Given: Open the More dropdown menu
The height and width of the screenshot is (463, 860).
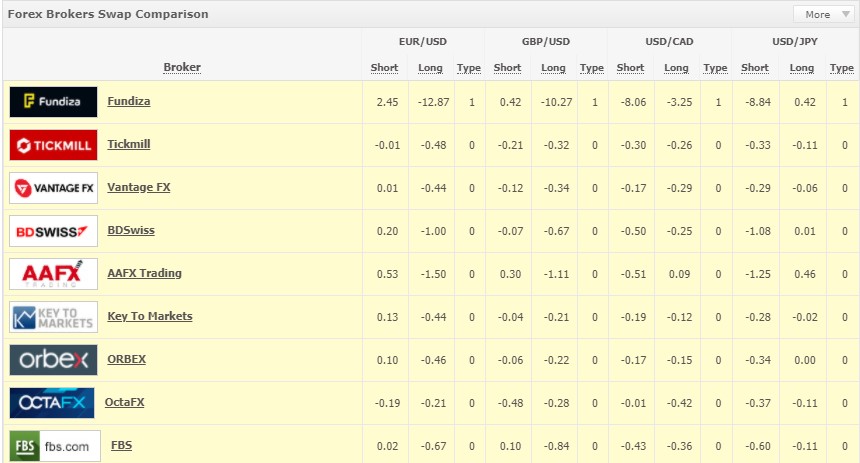Looking at the screenshot, I should point(822,14).
